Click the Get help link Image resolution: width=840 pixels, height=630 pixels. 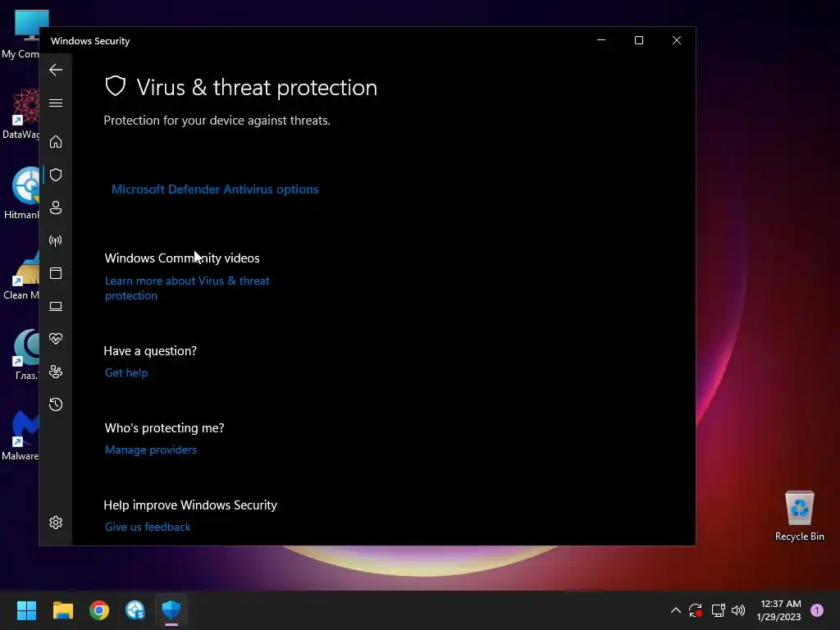[x=126, y=373]
